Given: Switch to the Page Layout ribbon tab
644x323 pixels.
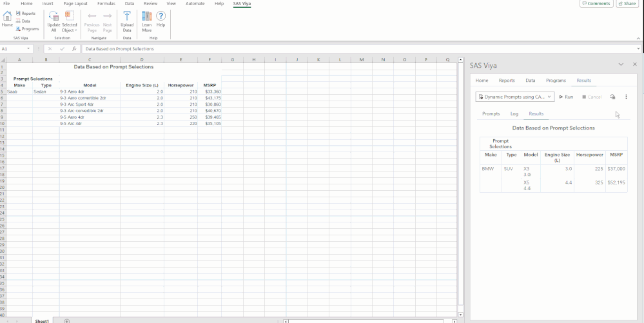Looking at the screenshot, I should (x=75, y=3).
